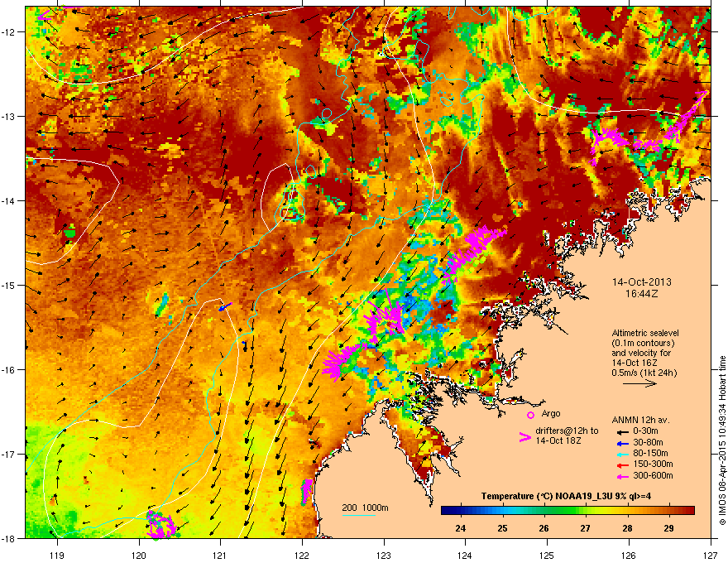728x563 pixels.
Task: Click the '0.5m/s (1kt 24h)' text
Action: click(x=644, y=373)
